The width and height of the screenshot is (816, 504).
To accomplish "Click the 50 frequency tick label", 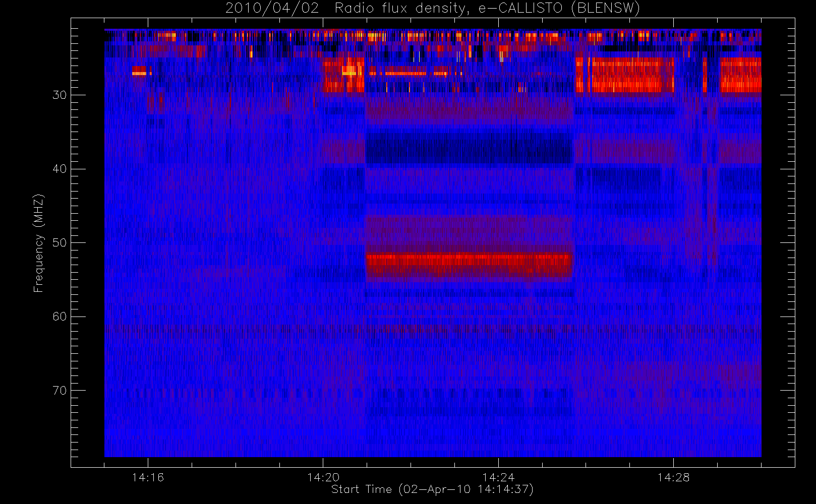I will 60,242.
